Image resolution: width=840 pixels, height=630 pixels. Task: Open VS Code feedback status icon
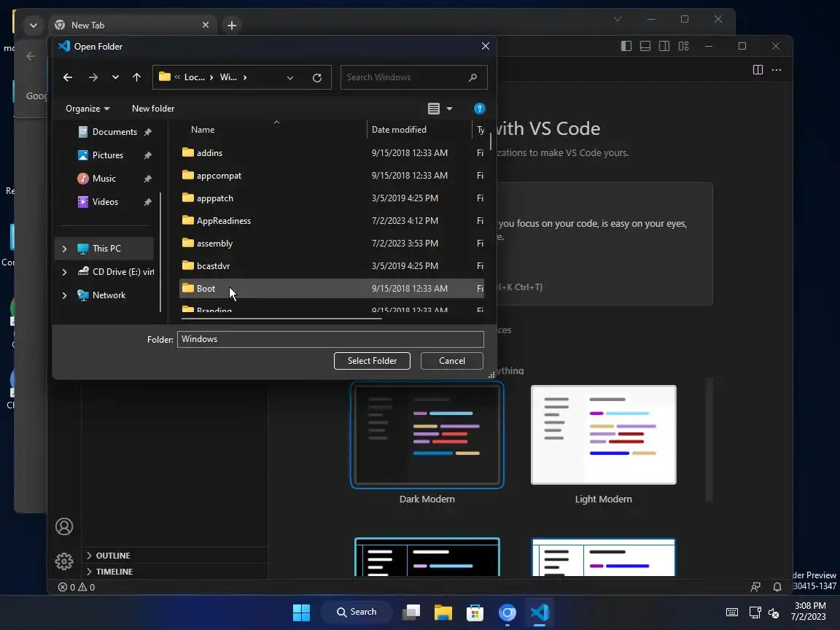click(755, 587)
